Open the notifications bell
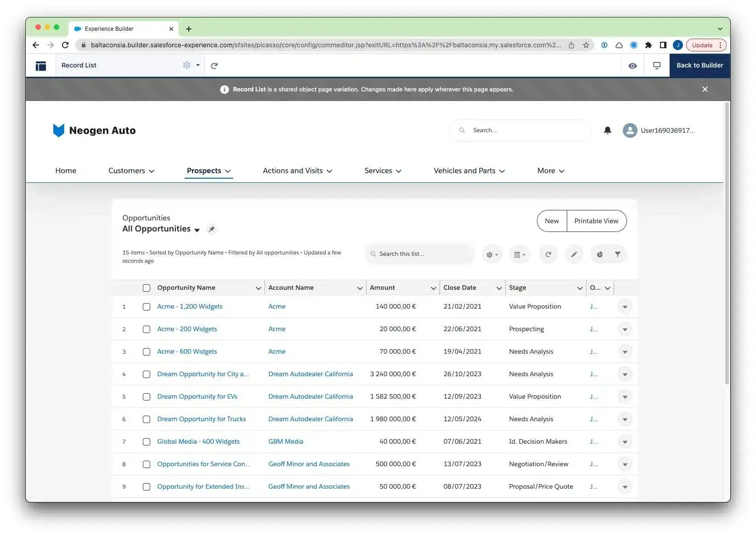Screen dimensions: 756x536 point(607,130)
